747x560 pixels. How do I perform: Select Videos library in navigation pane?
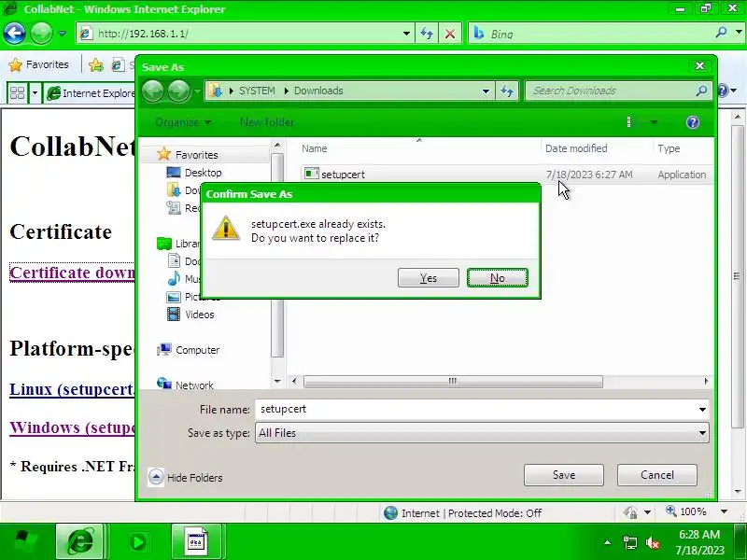pos(199,315)
